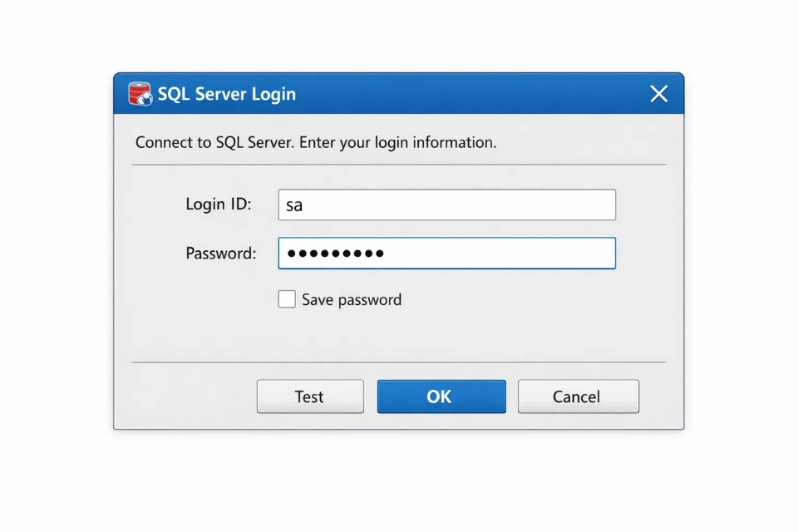Select Cancel to dismiss the login dialog
The height and width of the screenshot is (532, 798).
(578, 397)
